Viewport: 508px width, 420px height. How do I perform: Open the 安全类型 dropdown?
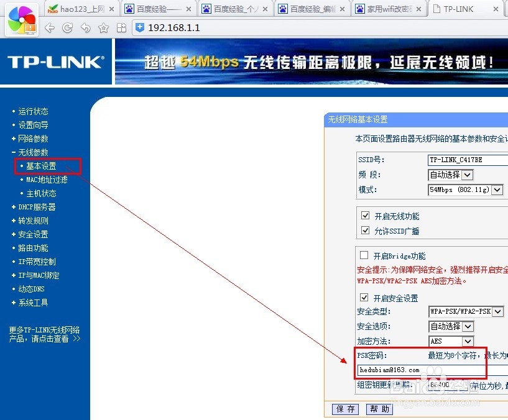pos(466,311)
